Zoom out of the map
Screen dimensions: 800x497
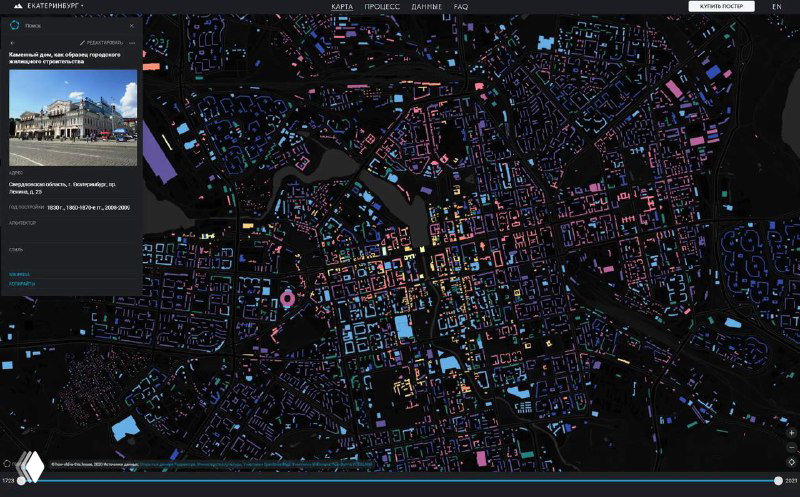tap(791, 447)
